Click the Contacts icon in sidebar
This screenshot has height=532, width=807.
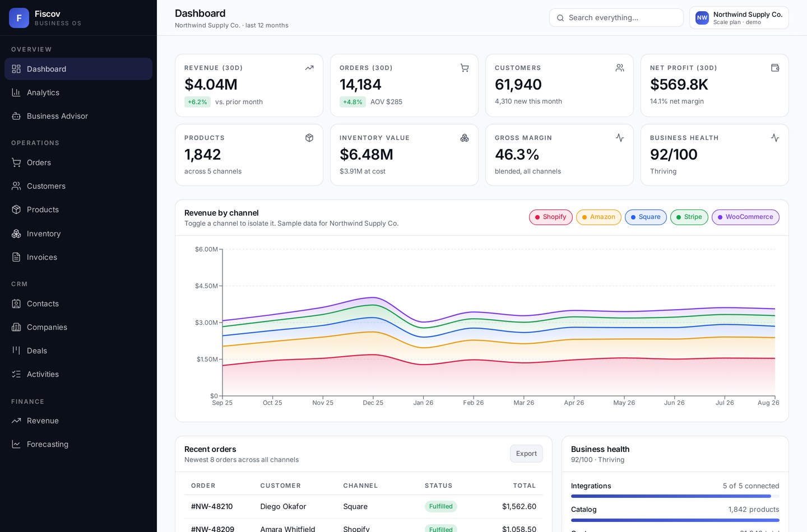point(16,304)
